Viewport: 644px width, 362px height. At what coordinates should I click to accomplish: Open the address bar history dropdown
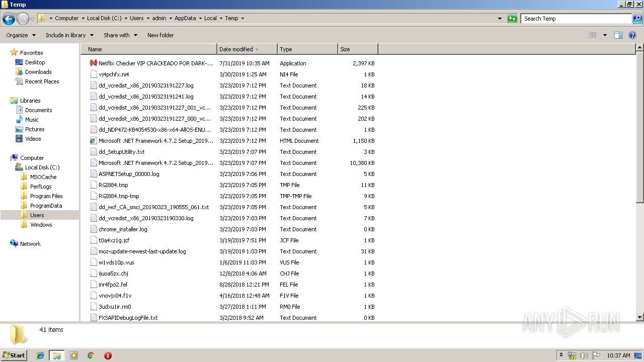pos(500,19)
